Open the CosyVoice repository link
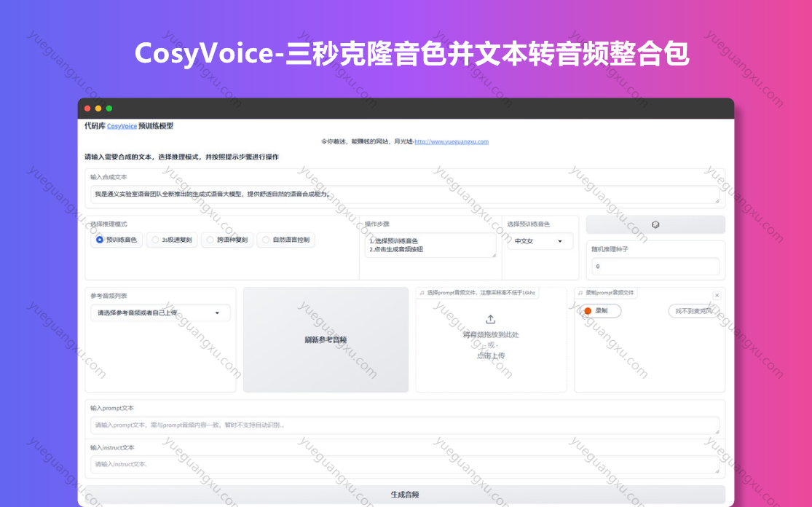Screen dimensions: 812x507 [x=122, y=126]
